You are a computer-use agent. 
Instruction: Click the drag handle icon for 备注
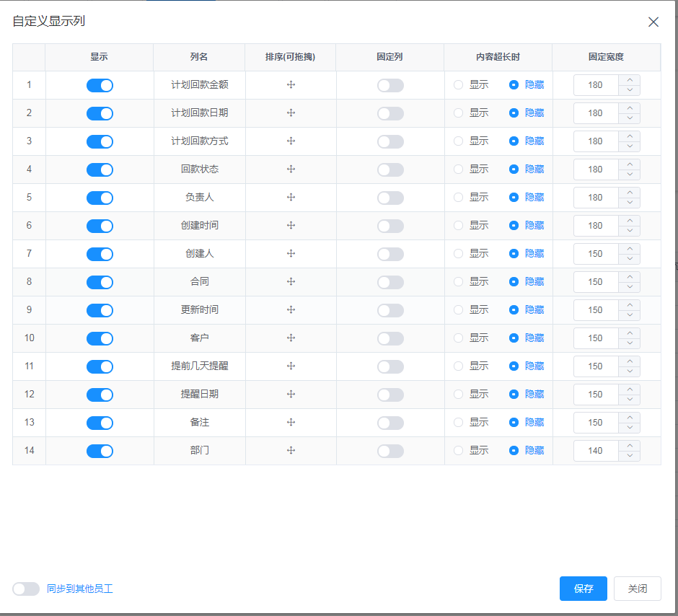pyautogui.click(x=291, y=423)
